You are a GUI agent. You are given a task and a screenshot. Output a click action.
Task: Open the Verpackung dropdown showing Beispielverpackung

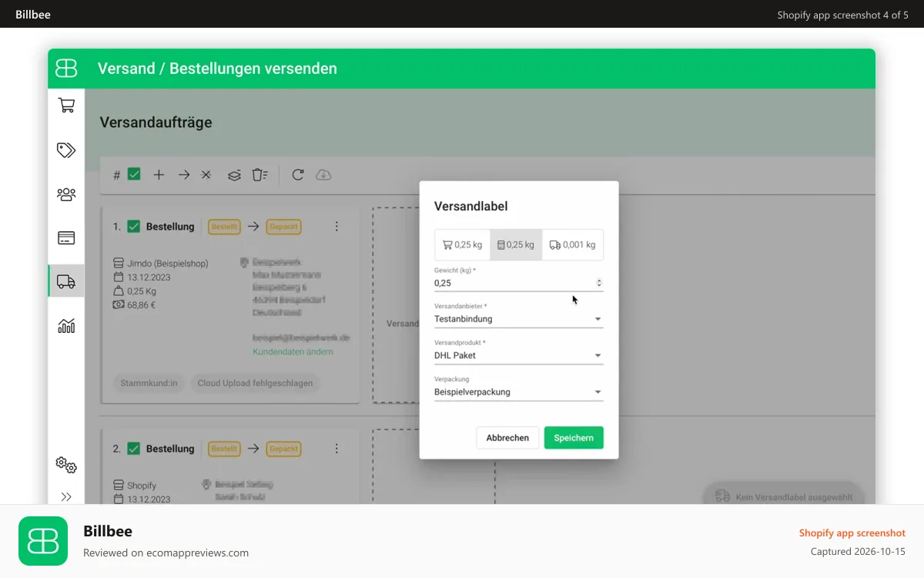pyautogui.click(x=518, y=391)
